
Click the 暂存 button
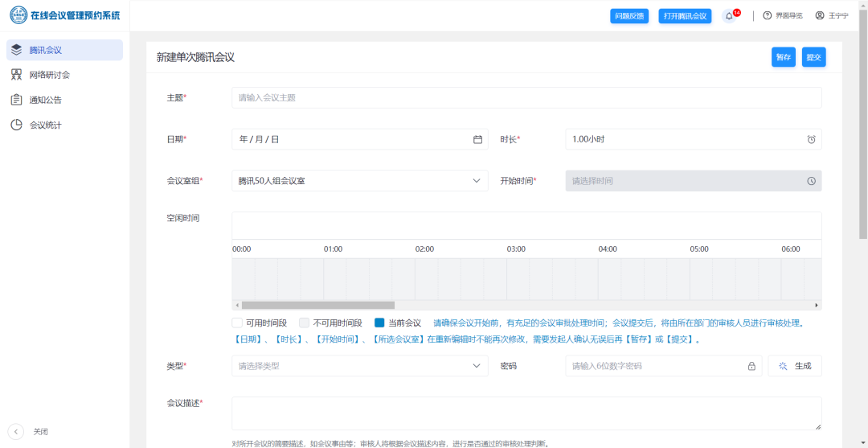click(x=784, y=57)
